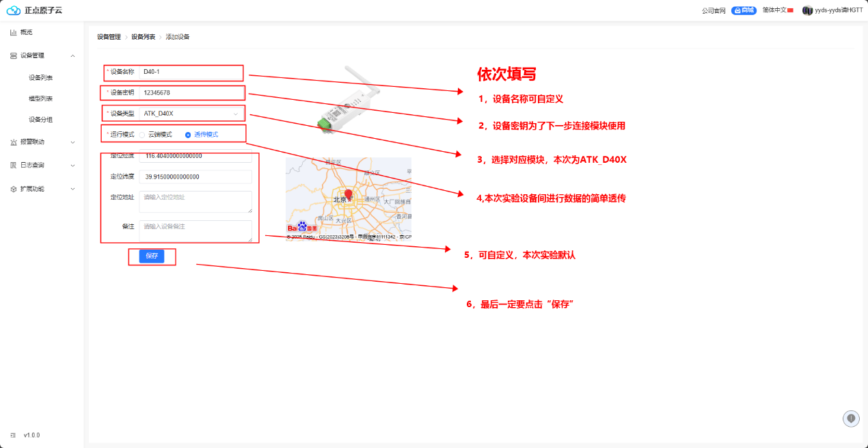Click the 定位纬度 latitude field
This screenshot has height=448, width=868.
pyautogui.click(x=195, y=176)
